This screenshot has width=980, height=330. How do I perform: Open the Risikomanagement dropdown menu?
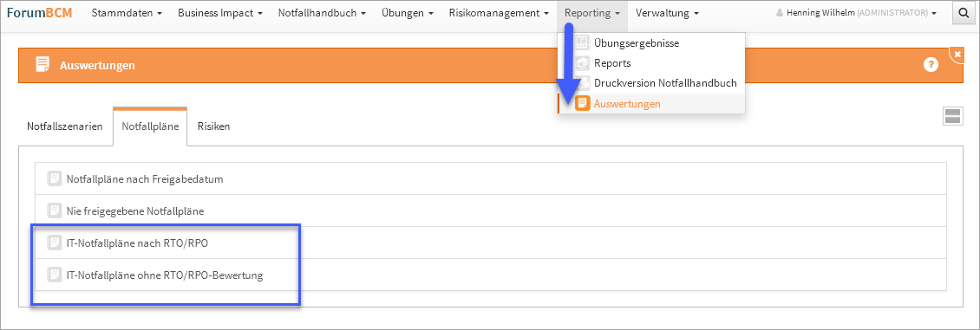(499, 12)
